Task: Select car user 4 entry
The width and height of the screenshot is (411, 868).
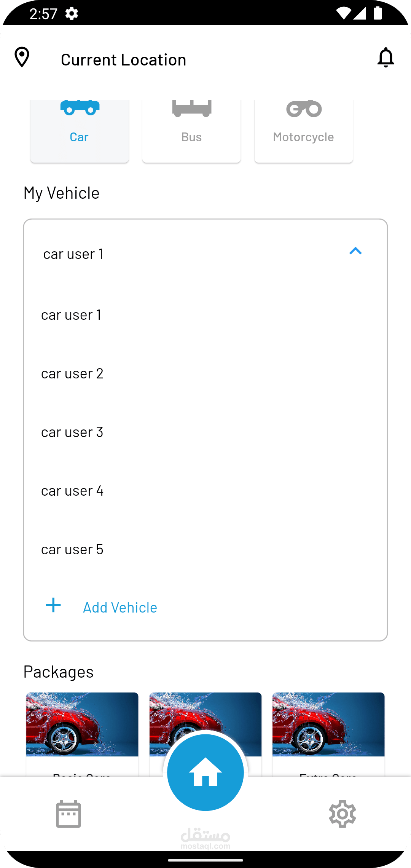Action: tap(72, 491)
